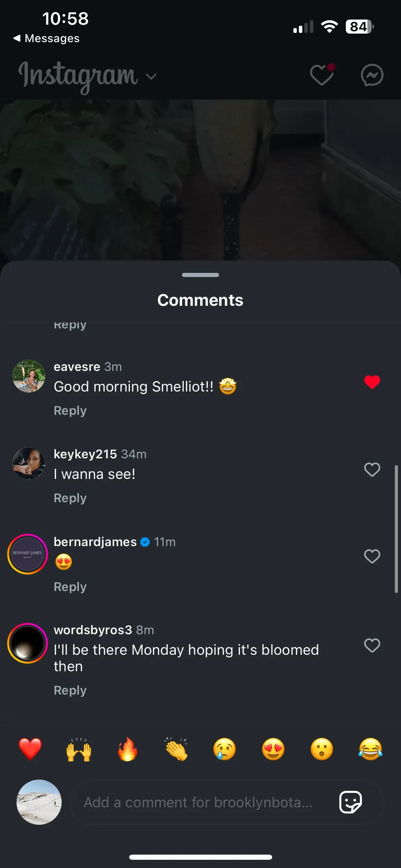401x868 pixels.
Task: View bernardjames's story from avatar
Action: tap(27, 554)
